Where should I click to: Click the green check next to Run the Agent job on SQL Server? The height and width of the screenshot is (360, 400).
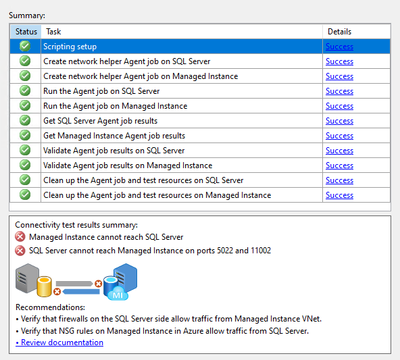(x=25, y=91)
